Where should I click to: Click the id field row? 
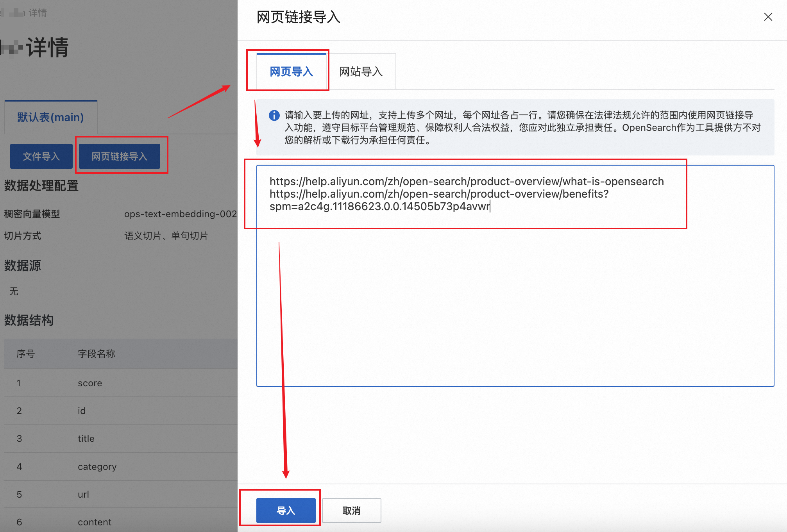click(x=121, y=411)
